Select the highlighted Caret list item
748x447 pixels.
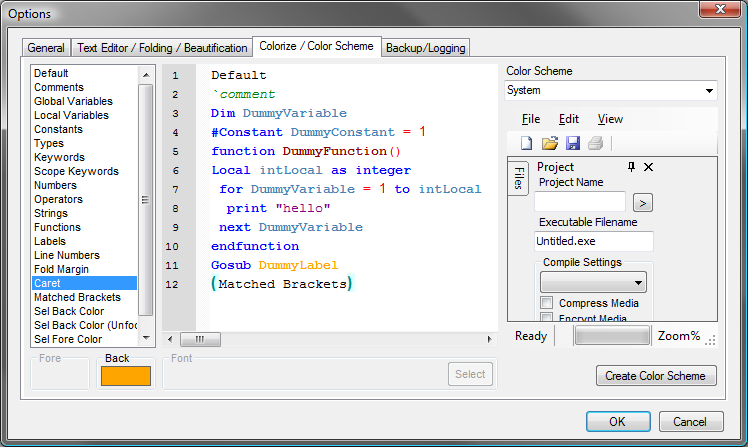(x=84, y=283)
